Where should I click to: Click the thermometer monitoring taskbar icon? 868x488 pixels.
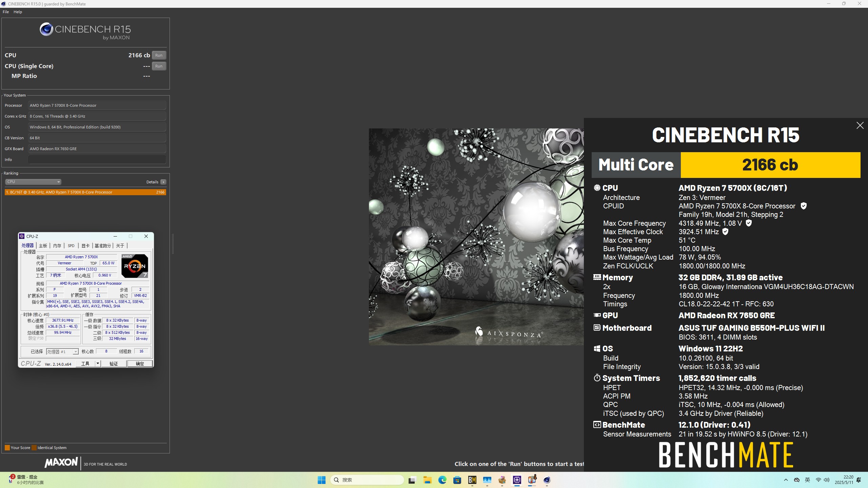[532, 480]
